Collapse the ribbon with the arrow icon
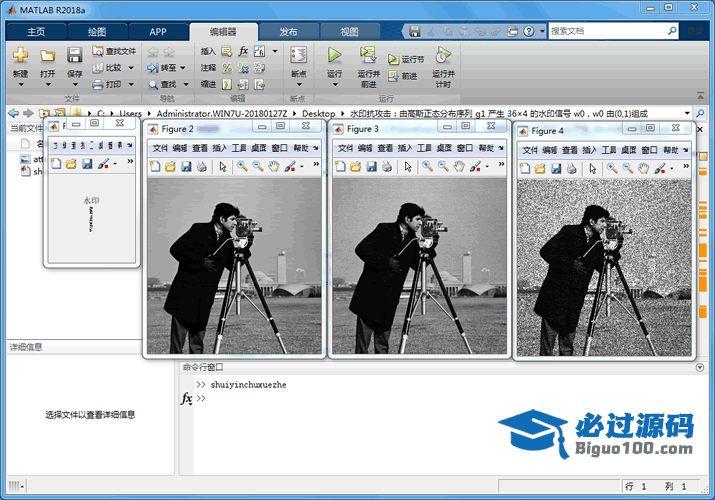Viewport: 715px width, 500px height. (700, 96)
